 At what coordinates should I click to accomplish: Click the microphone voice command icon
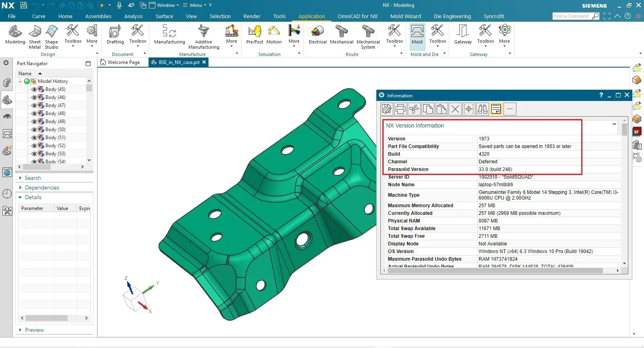[119, 5]
